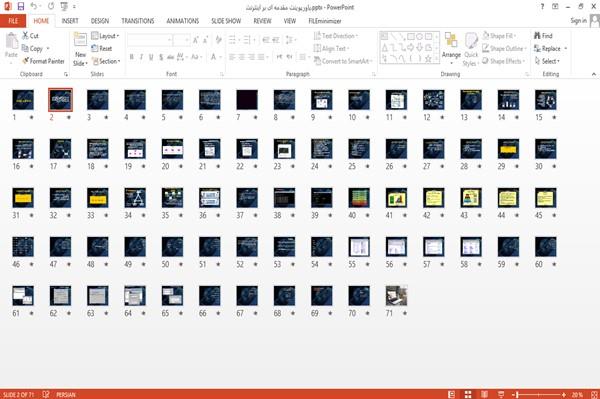Click Fit slide to window icon
Viewport: 600px width, 399px height.
[x=594, y=394]
